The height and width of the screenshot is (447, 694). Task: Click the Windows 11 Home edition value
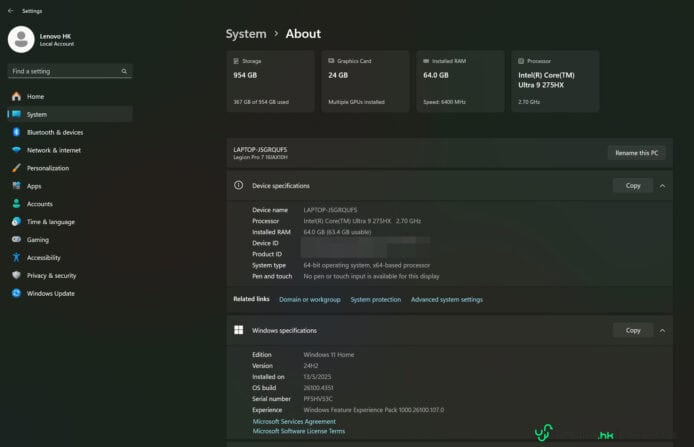[x=329, y=355]
